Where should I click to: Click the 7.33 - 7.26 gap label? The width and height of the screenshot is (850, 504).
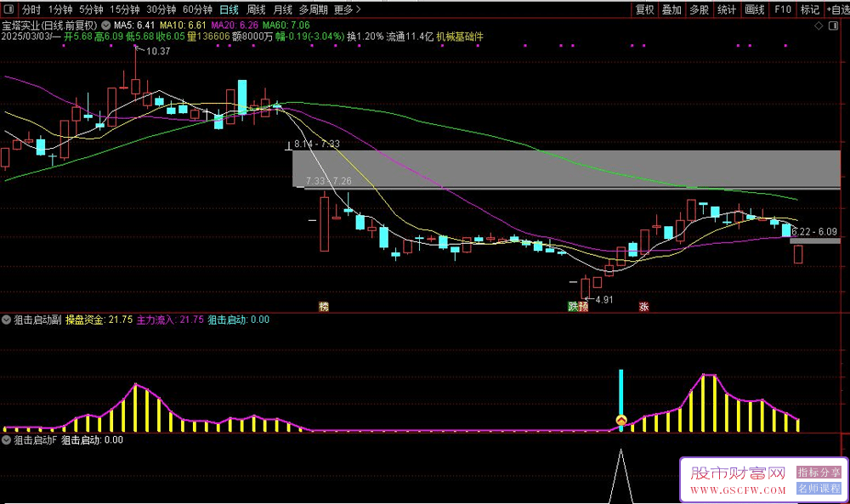pos(328,181)
